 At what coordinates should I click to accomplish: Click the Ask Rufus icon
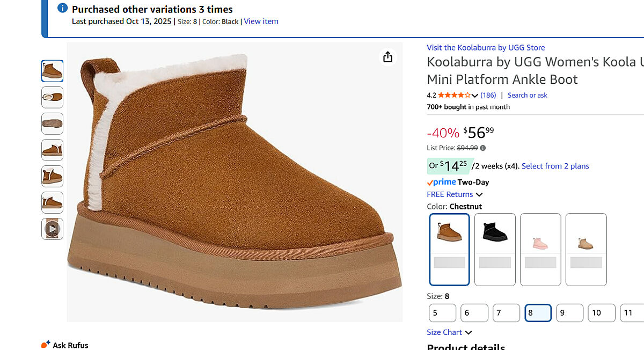46,345
